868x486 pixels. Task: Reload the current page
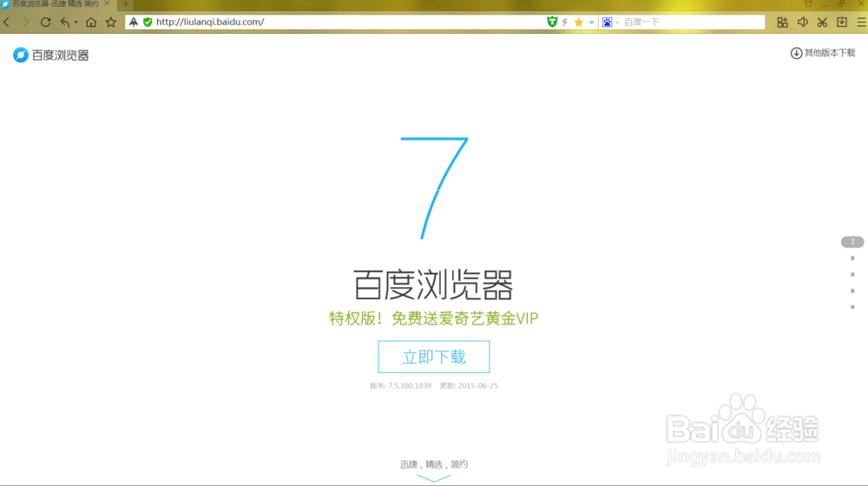[45, 23]
